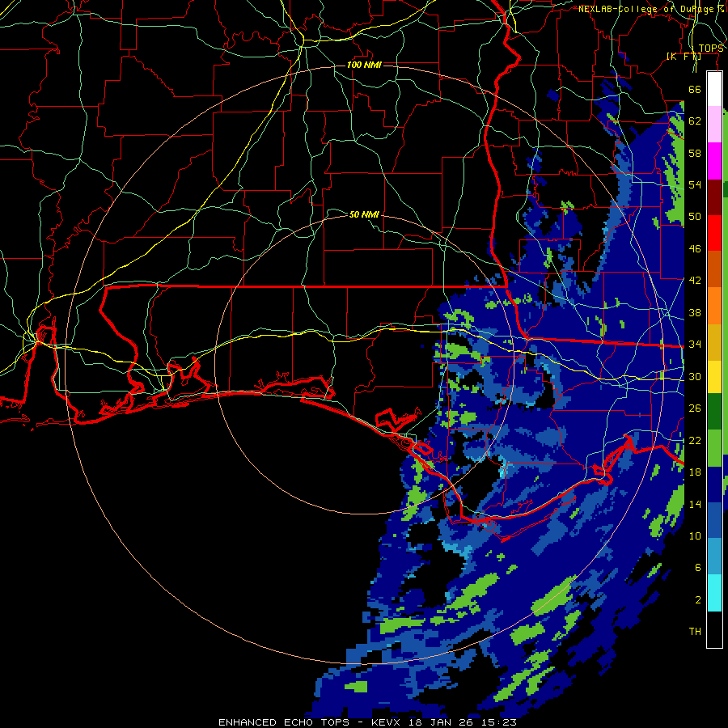The width and height of the screenshot is (728, 728).
Task: Click the yellow legend swatch
Action: [x=714, y=376]
